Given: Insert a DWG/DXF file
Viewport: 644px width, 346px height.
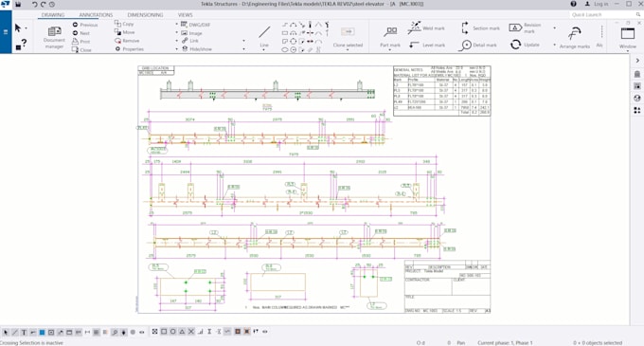Looking at the screenshot, I should point(195,25).
